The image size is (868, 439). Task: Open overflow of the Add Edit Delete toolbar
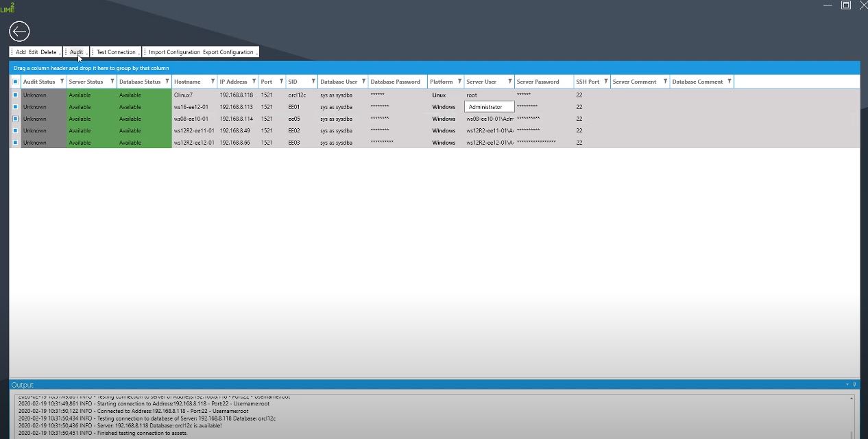pyautogui.click(x=60, y=53)
